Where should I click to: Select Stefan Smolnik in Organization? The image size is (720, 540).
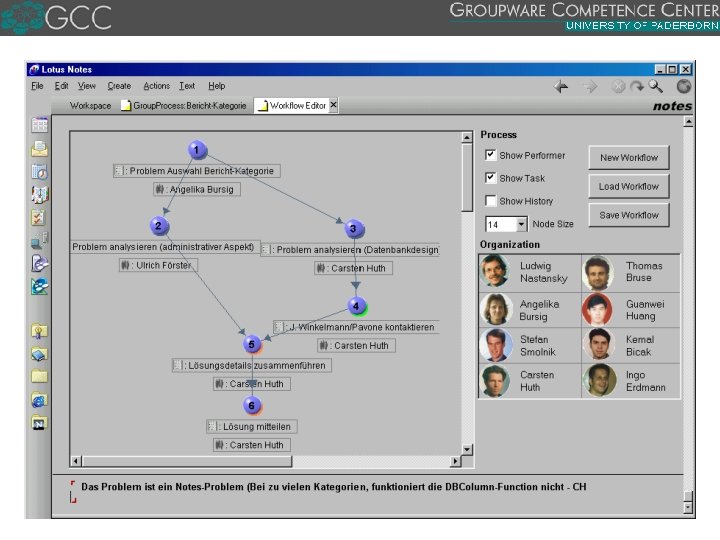(529, 345)
